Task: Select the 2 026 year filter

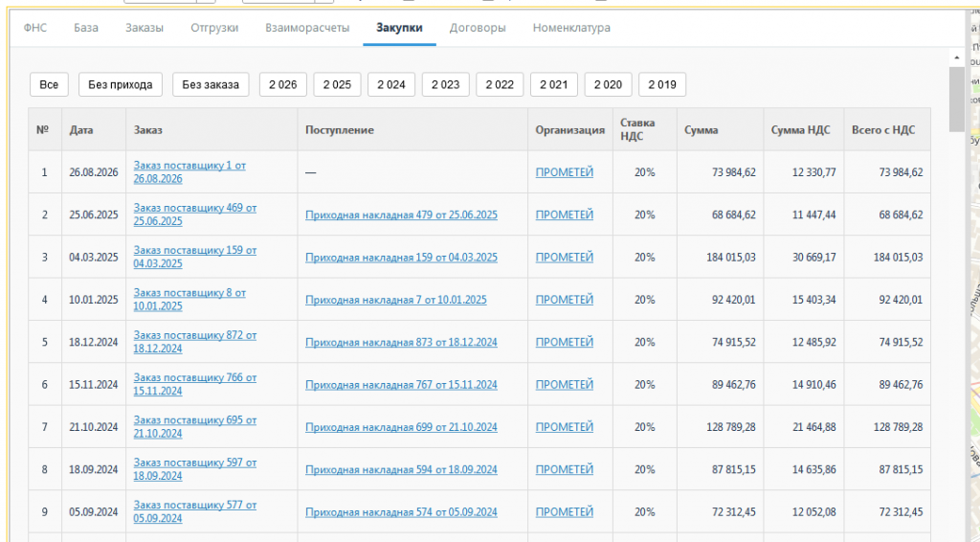Action: [x=282, y=84]
